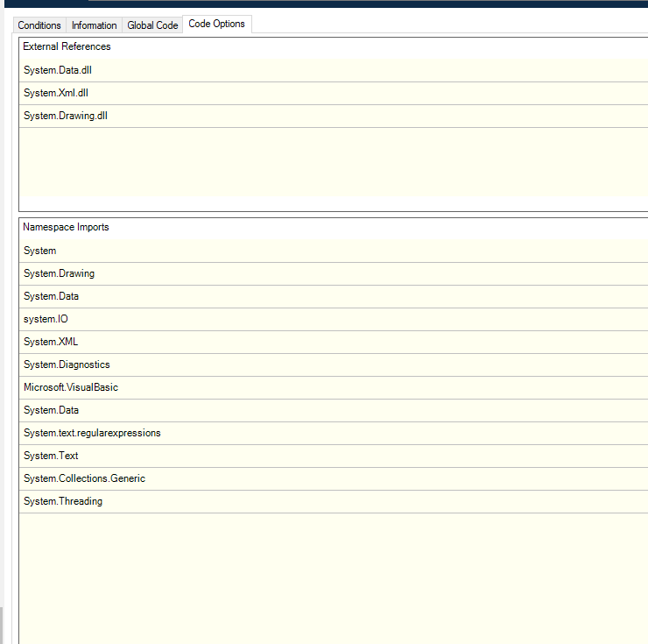Screen dimensions: 648x644
Task: Select the System.Xml.dll reference row
Action: 334,93
